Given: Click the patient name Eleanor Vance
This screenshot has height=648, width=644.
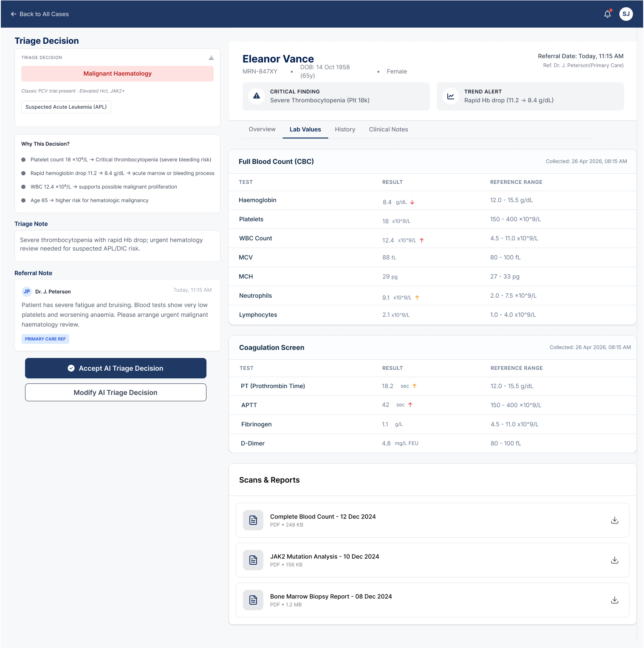Looking at the screenshot, I should pyautogui.click(x=278, y=59).
